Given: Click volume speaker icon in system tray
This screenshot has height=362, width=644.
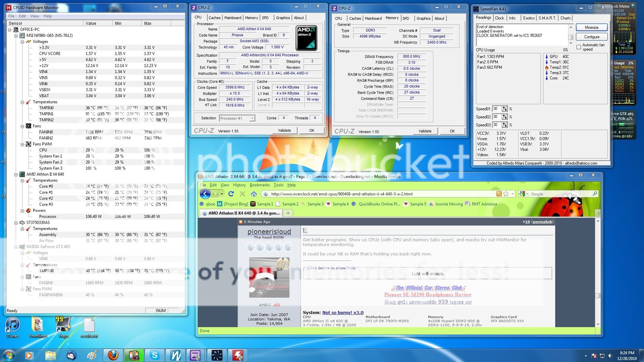Looking at the screenshot, I should [x=610, y=356].
